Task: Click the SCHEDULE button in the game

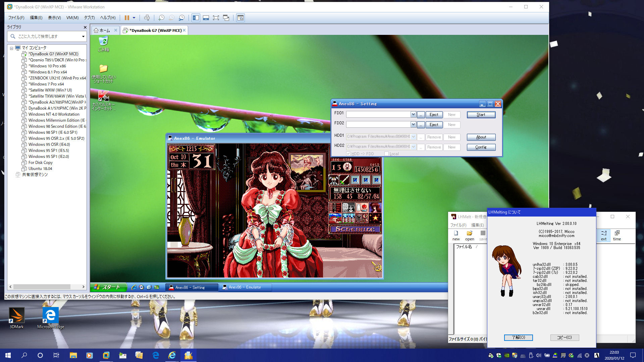Action: coord(355,229)
